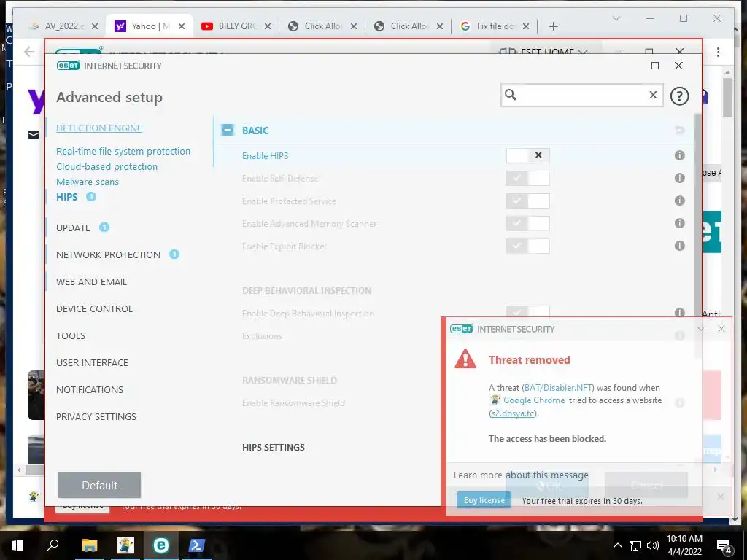Click the Google Chrome link in notification
The image size is (747, 560).
533,400
